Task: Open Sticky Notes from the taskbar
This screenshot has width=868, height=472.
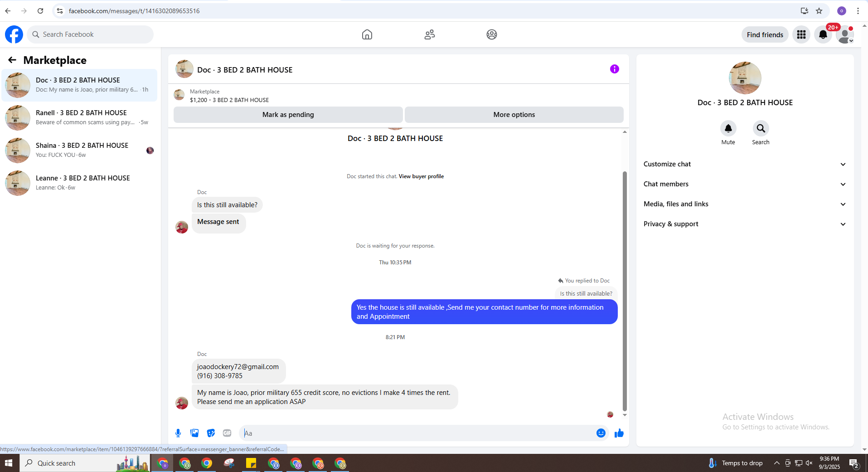Action: [251, 463]
